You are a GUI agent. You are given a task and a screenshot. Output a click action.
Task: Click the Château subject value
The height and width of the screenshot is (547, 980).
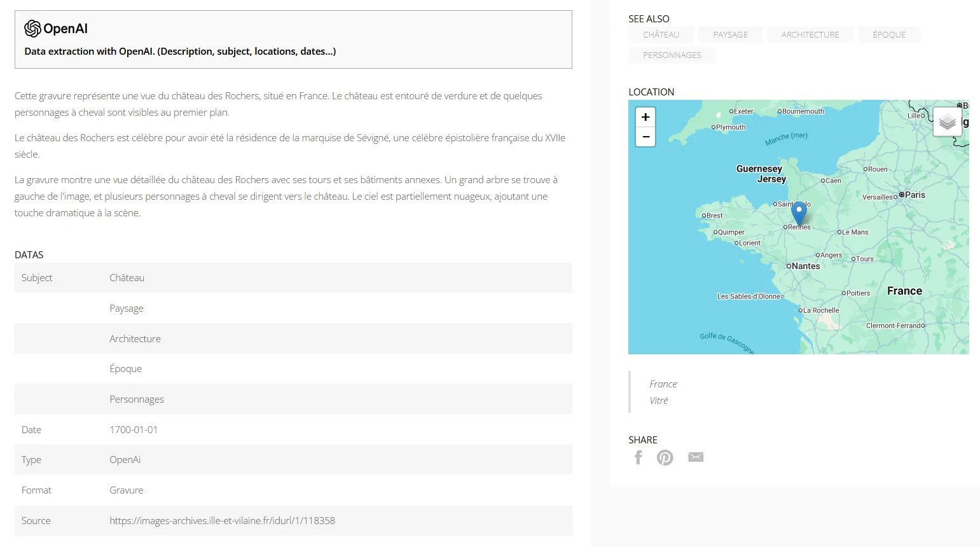[127, 278]
